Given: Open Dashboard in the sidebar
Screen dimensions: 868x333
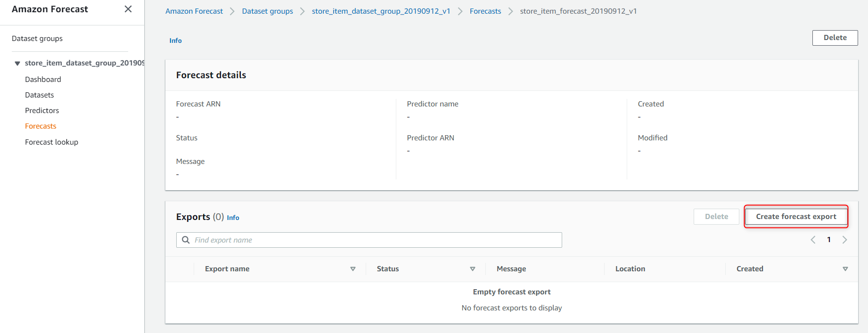Looking at the screenshot, I should pyautogui.click(x=43, y=79).
